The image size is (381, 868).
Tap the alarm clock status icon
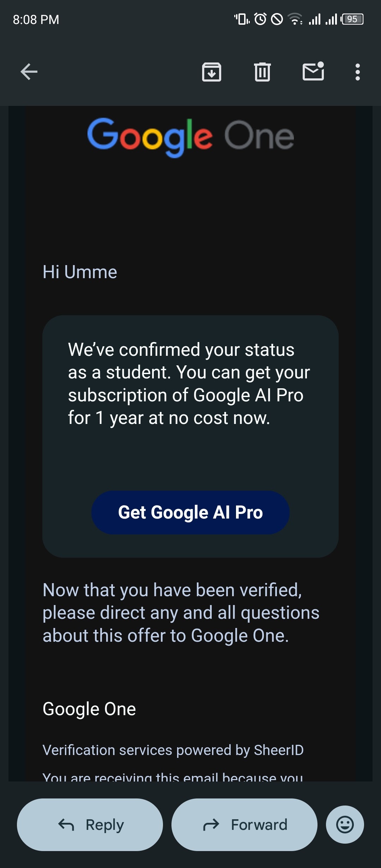[260, 19]
